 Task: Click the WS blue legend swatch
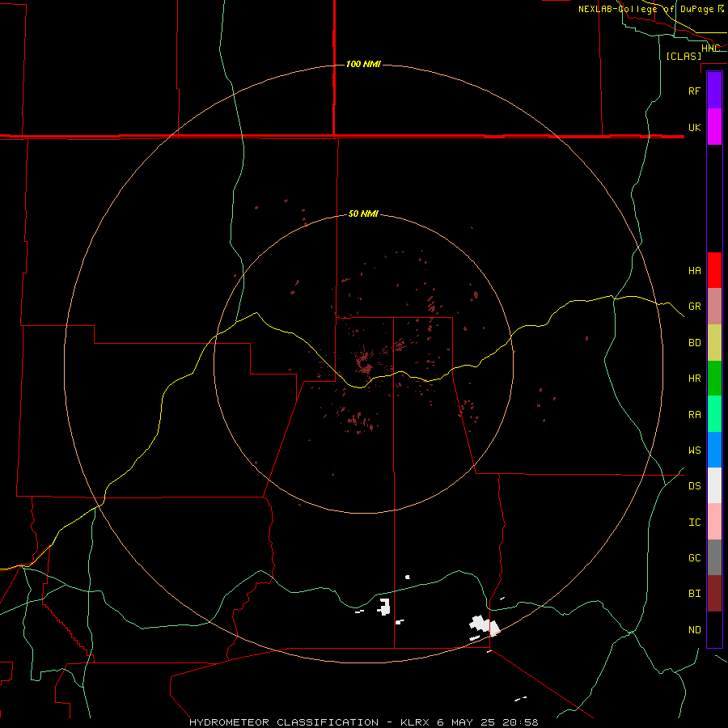(x=714, y=450)
